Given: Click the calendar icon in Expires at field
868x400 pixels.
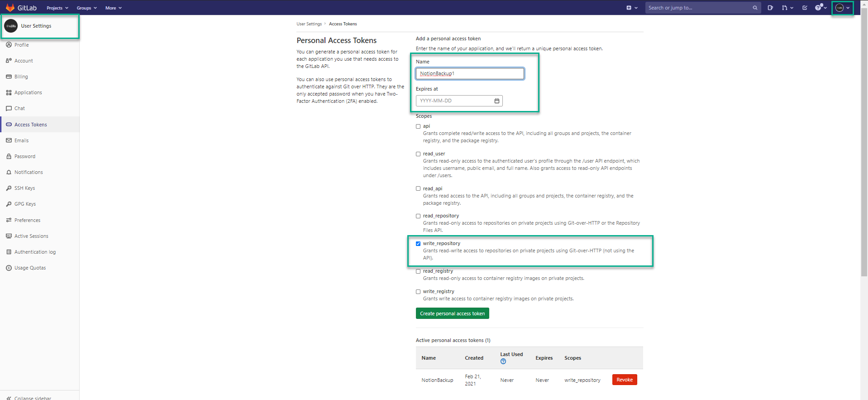Looking at the screenshot, I should pyautogui.click(x=496, y=101).
